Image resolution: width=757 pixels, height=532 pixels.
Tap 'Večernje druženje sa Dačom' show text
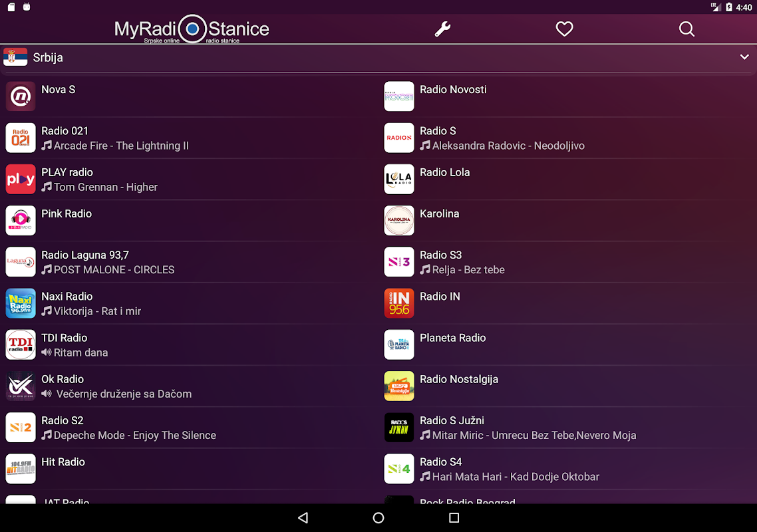[124, 394]
